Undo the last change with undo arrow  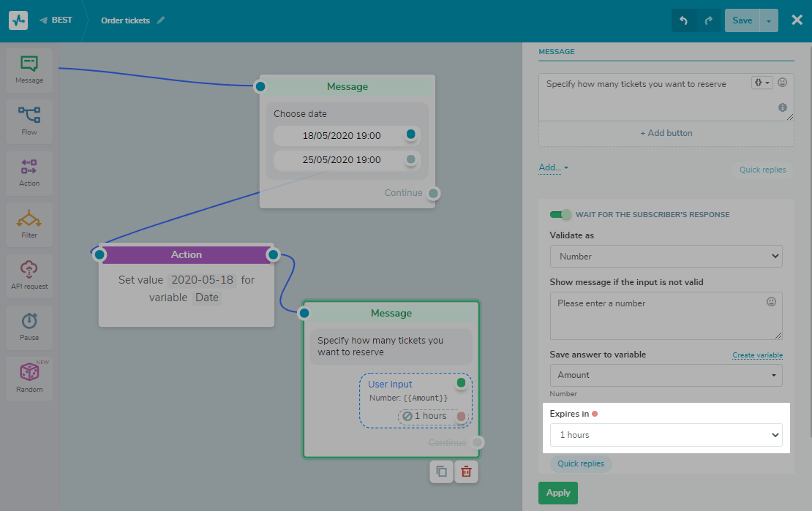[x=683, y=20]
